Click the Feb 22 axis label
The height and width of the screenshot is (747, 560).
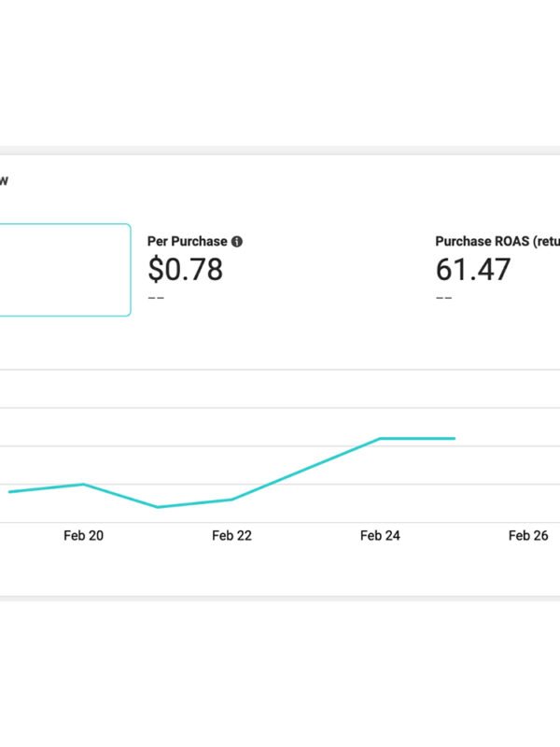pyautogui.click(x=231, y=535)
